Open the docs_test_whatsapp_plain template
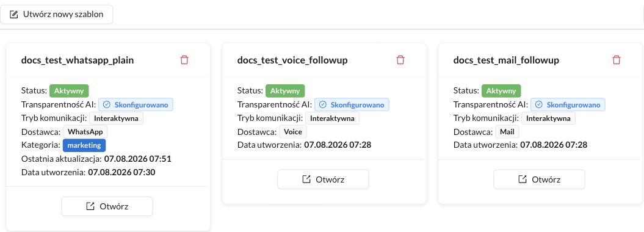The image size is (644, 232). [107, 206]
